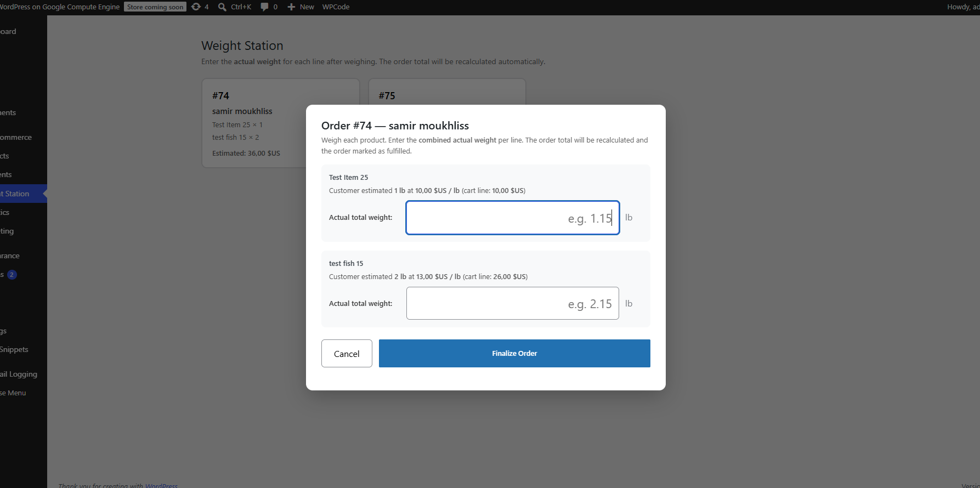The height and width of the screenshot is (488, 980).
Task: Click the test fish 15 product name in dialog
Action: [346, 264]
